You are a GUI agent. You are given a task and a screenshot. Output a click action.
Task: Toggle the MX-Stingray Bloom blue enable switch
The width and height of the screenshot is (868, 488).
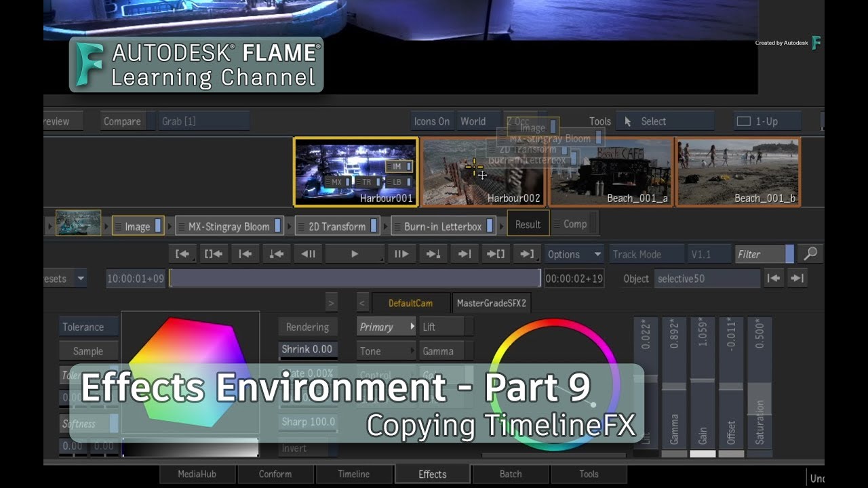pos(278,226)
